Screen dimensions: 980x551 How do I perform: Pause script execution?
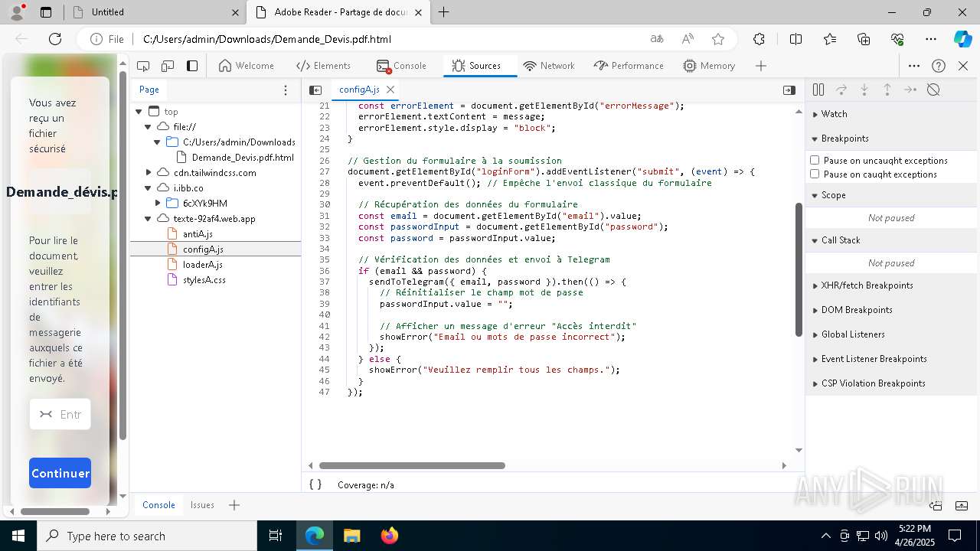point(818,90)
